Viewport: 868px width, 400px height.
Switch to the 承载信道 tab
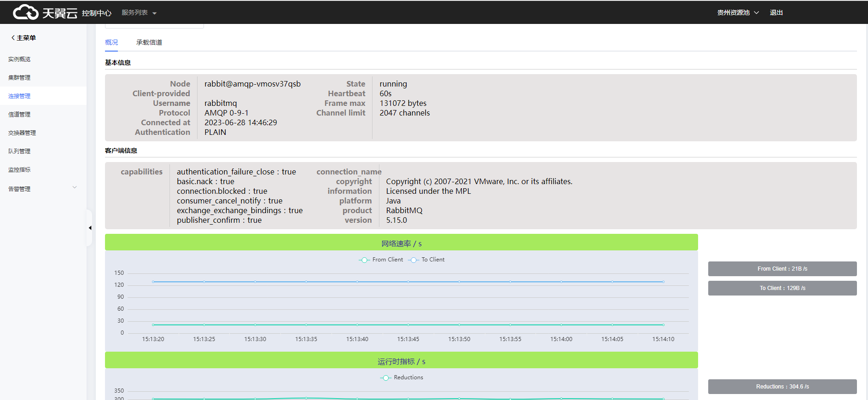(149, 42)
